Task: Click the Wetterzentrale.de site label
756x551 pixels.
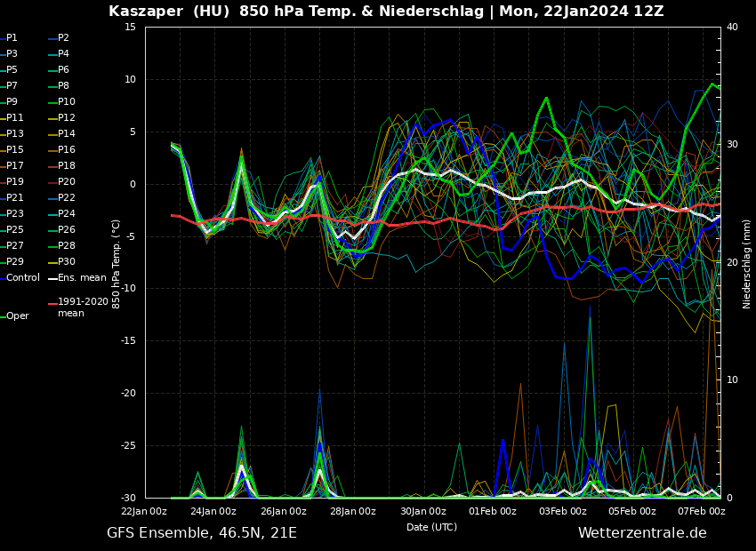Action: pos(642,533)
